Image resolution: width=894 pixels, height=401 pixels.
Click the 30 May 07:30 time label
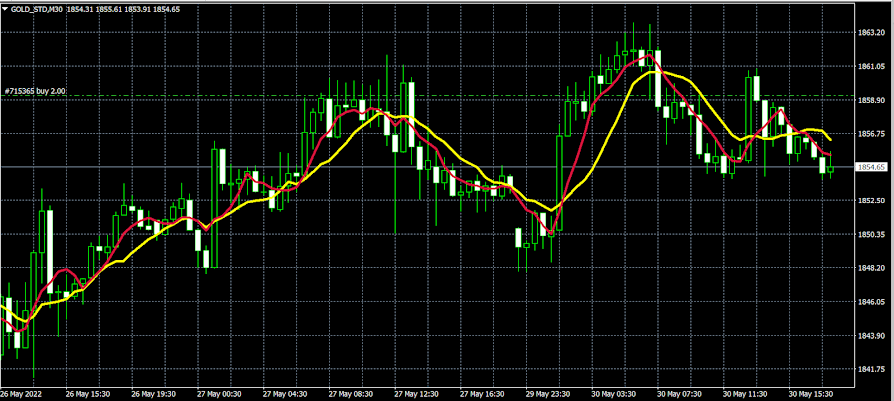pyautogui.click(x=679, y=394)
